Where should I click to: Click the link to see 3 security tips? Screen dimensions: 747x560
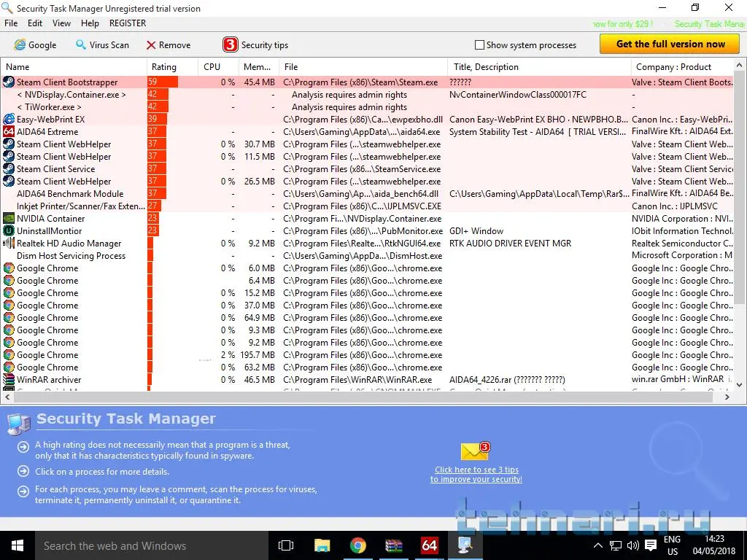point(476,474)
